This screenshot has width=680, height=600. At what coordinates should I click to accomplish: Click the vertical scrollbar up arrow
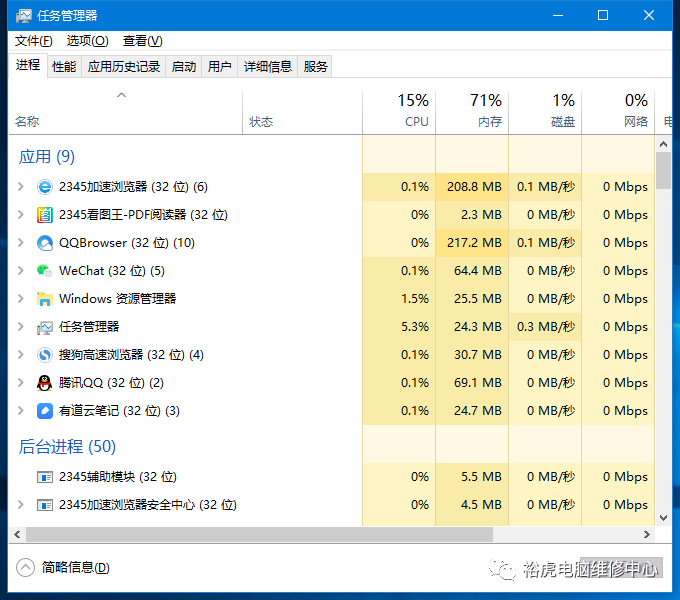(x=664, y=144)
